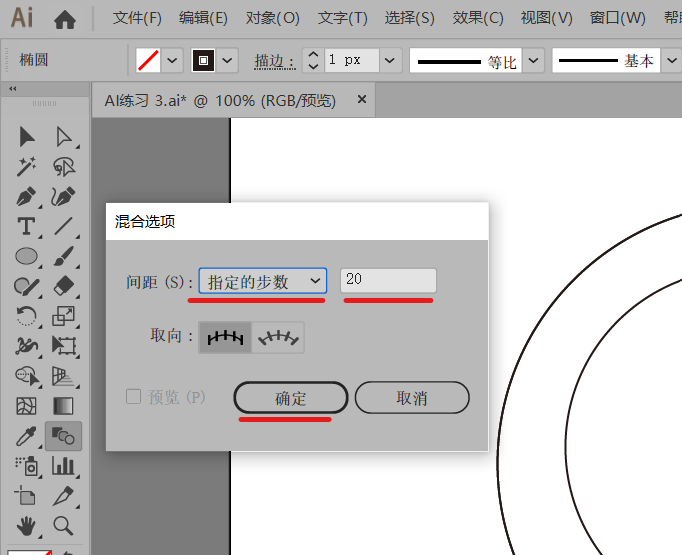
Task: Select the Slice tool
Action: point(64,496)
